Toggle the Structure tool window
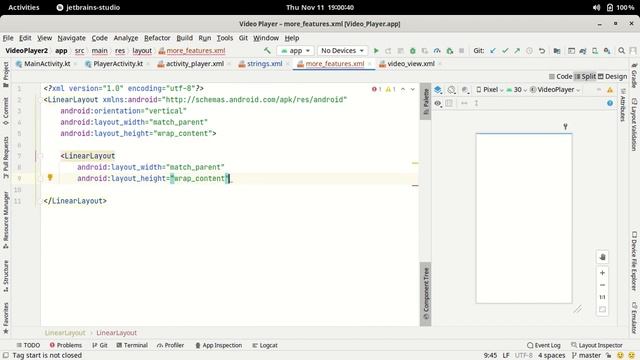 click(6, 276)
